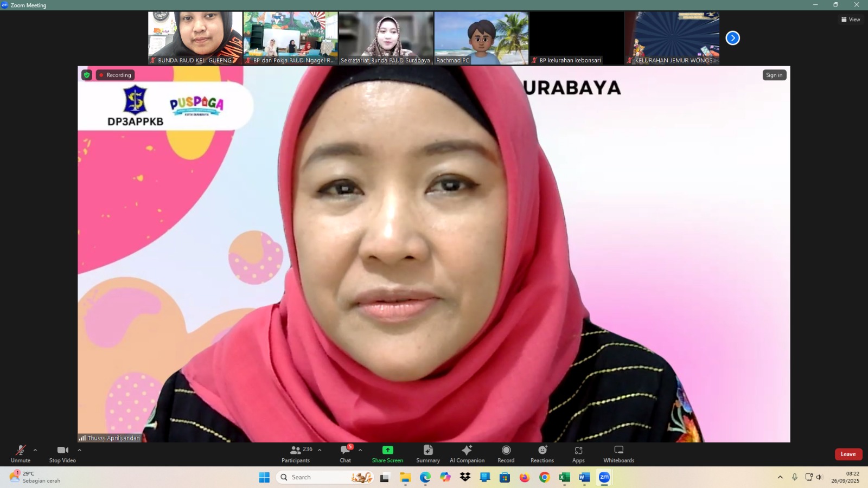
Task: Select Sekretariat_Bunda PAUD Surabaya thumbnail
Action: click(386, 38)
